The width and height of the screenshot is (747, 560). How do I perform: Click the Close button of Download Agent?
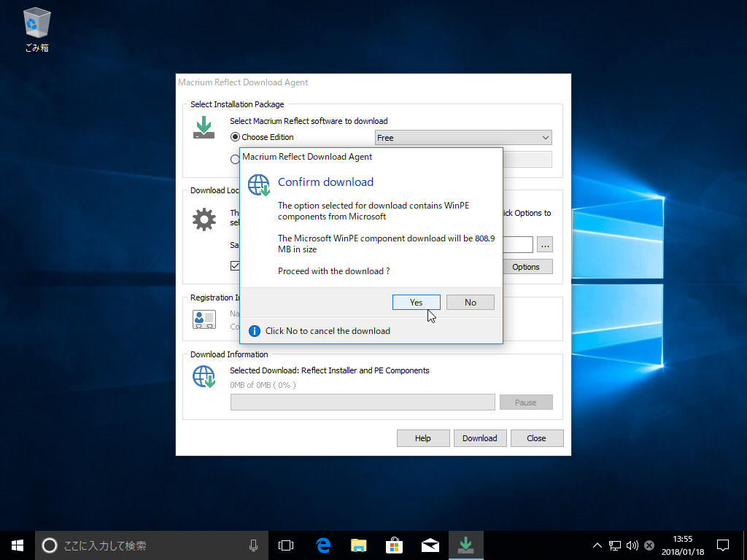point(536,438)
